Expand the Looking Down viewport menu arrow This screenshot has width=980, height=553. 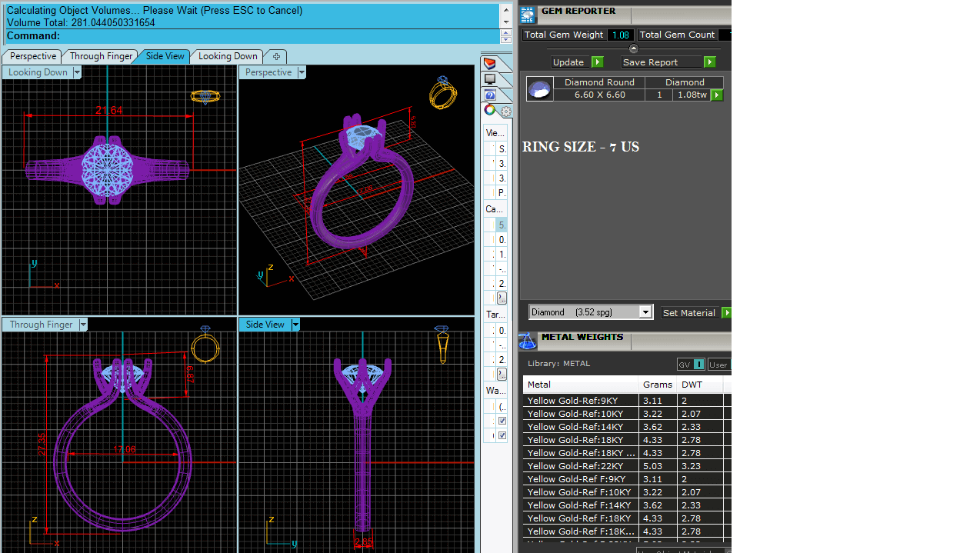coord(77,72)
